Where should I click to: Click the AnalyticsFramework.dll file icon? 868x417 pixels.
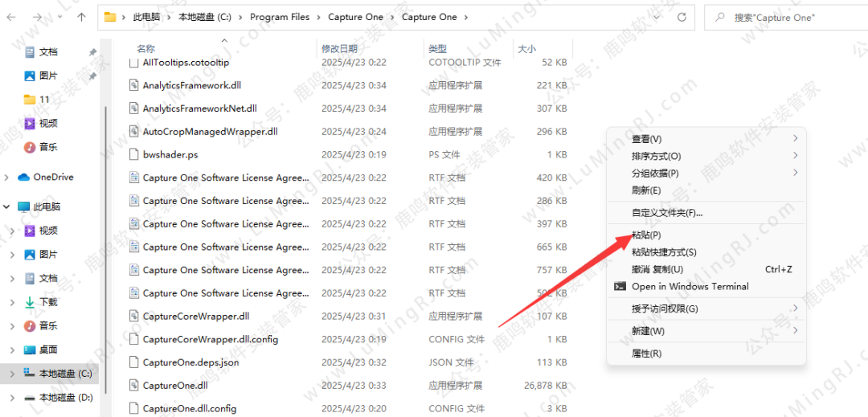click(134, 85)
